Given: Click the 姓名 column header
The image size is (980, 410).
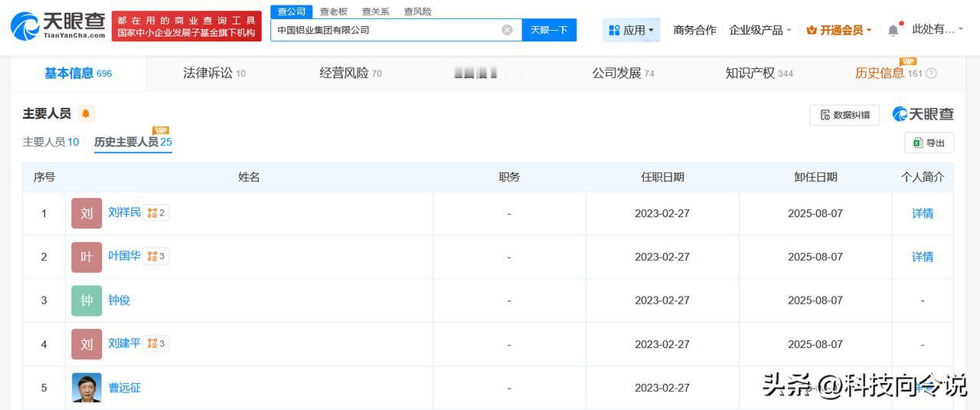Looking at the screenshot, I should pos(249,177).
